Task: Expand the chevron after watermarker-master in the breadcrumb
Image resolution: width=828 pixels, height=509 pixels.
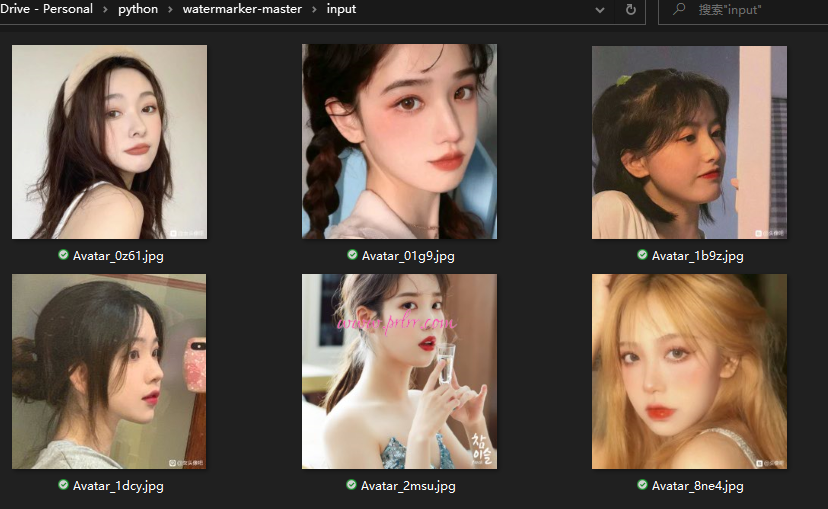Action: pyautogui.click(x=315, y=9)
